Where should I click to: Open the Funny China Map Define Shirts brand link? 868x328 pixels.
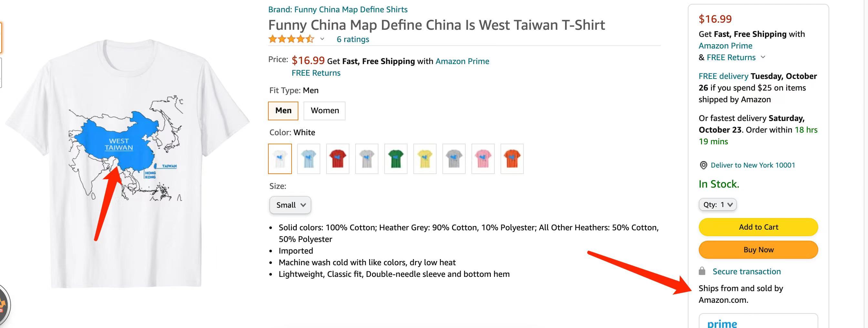tap(338, 9)
